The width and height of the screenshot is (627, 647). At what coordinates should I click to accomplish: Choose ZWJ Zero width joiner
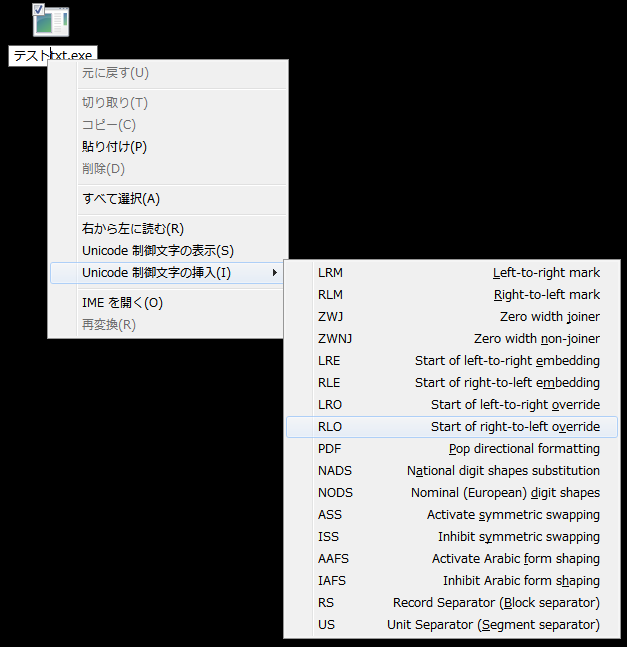click(452, 317)
